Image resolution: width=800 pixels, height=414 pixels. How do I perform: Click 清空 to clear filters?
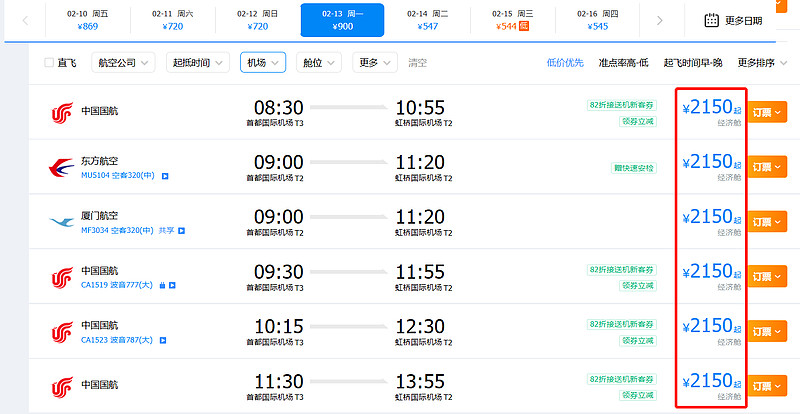pos(417,63)
